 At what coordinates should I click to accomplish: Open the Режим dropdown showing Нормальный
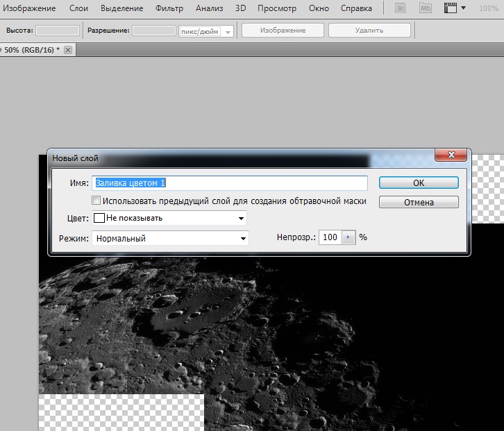[170, 238]
